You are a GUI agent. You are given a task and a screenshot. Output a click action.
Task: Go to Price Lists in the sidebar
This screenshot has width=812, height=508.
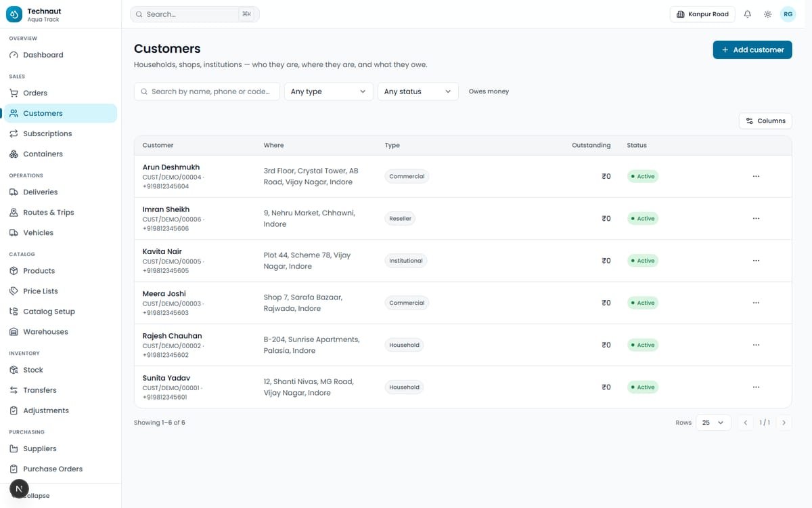tap(61, 291)
